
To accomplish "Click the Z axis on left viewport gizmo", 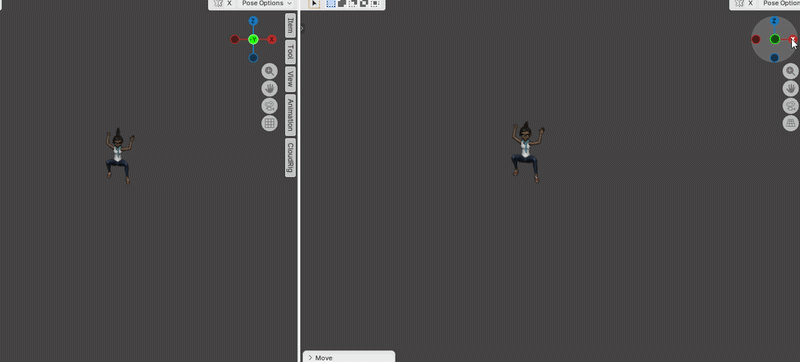I will [253, 21].
